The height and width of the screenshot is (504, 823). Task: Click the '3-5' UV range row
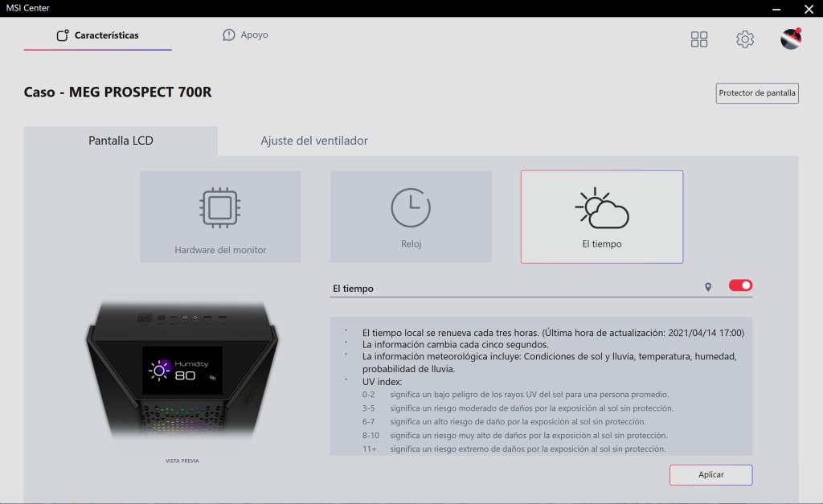tap(518, 408)
